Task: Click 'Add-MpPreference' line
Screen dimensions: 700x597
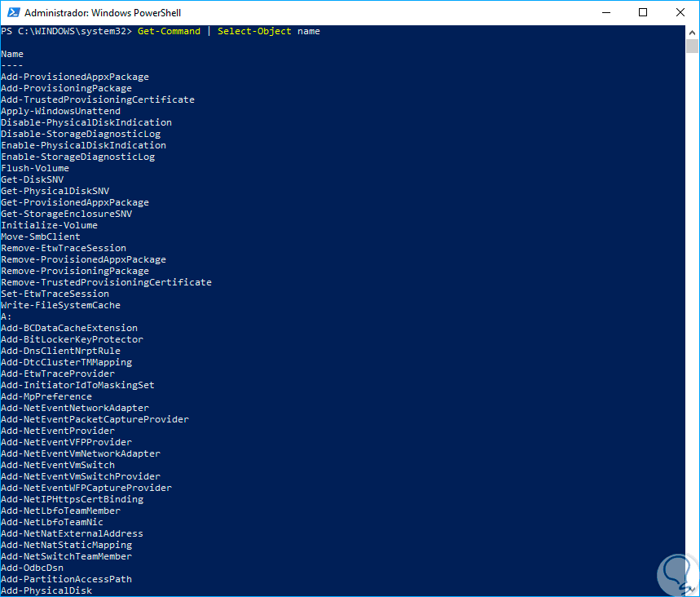Action: [46, 397]
